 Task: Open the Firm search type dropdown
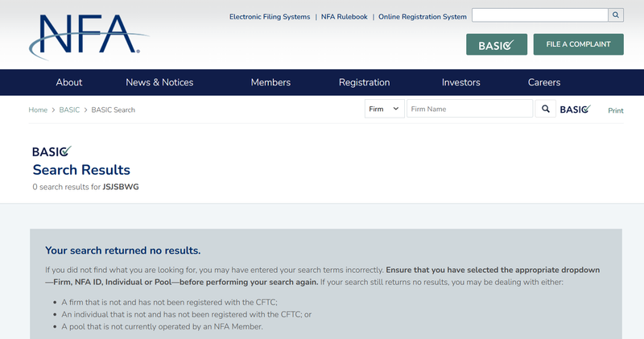pyautogui.click(x=385, y=109)
